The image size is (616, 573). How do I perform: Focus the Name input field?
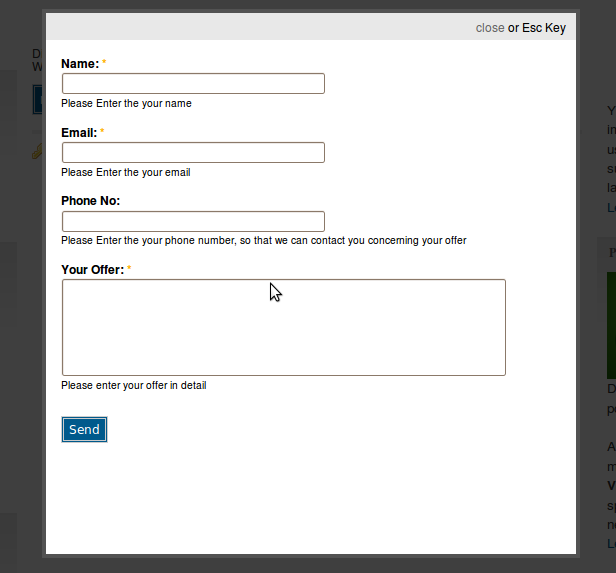[x=193, y=84]
